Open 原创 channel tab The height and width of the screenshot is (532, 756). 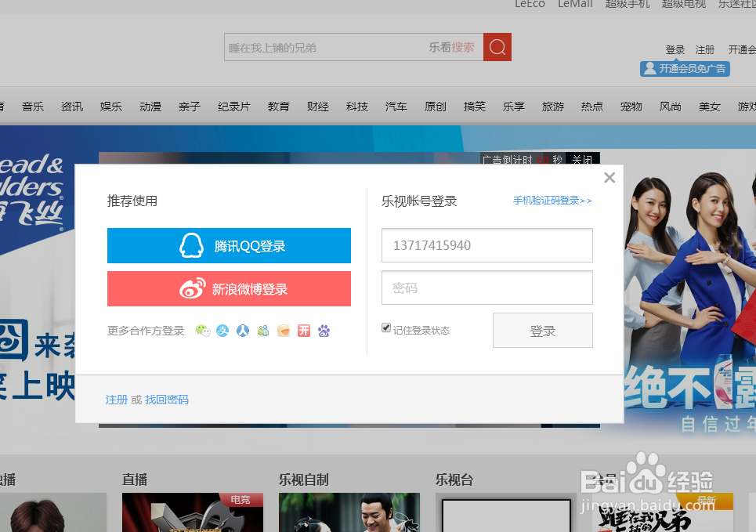click(x=436, y=107)
